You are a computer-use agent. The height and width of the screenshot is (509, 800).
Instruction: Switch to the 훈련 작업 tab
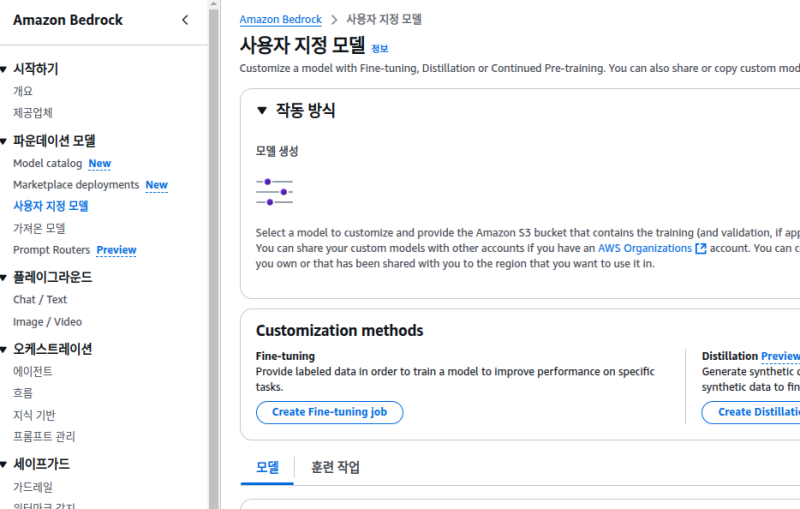click(x=335, y=467)
